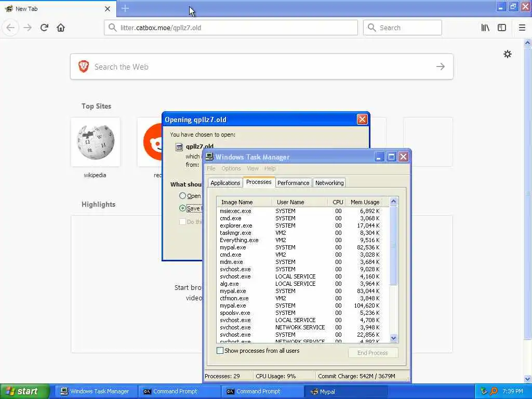Click the Search the Web box
This screenshot has width=532, height=399.
point(262,66)
